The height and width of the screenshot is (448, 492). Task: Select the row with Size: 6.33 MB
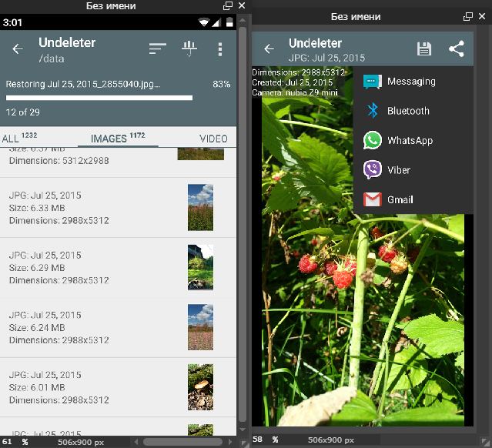click(118, 208)
